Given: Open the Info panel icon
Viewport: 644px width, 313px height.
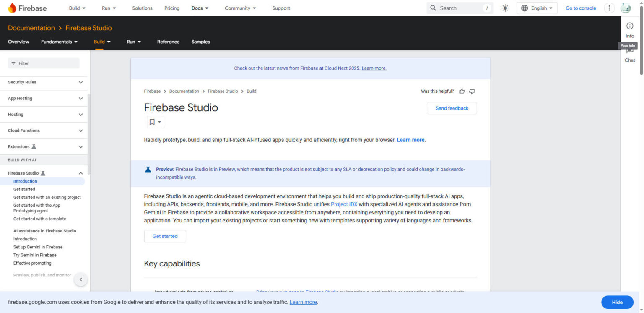Looking at the screenshot, I should tap(629, 26).
